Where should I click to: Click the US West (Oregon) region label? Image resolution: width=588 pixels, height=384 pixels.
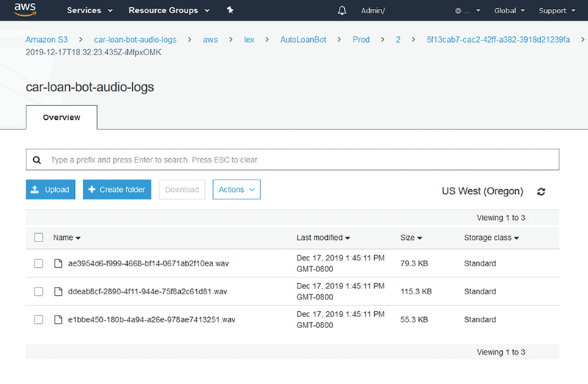tap(482, 191)
